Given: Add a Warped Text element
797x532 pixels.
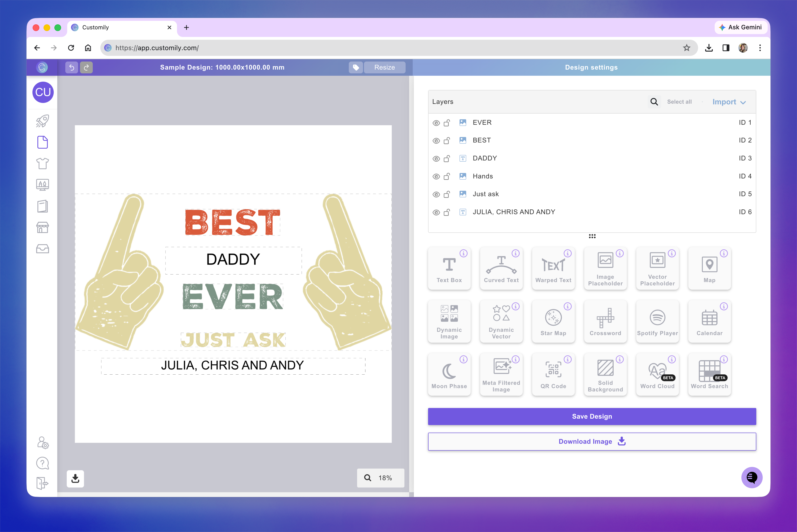Looking at the screenshot, I should tap(553, 268).
